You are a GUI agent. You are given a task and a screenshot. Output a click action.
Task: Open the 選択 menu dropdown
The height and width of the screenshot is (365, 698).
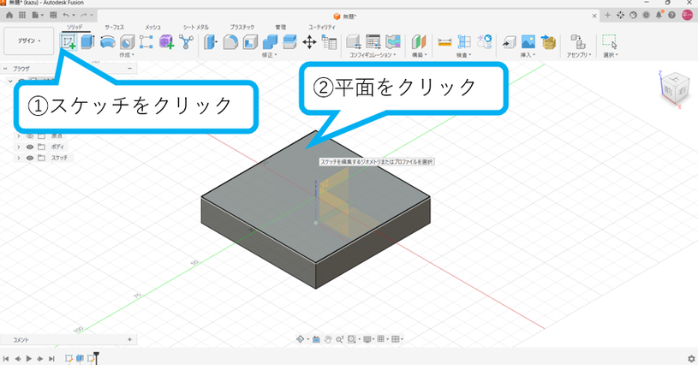611,55
